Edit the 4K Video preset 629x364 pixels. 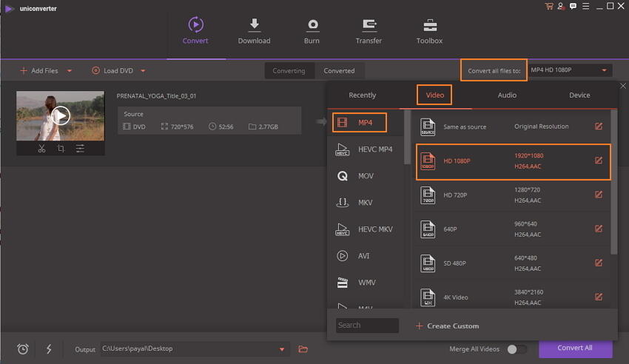click(599, 297)
